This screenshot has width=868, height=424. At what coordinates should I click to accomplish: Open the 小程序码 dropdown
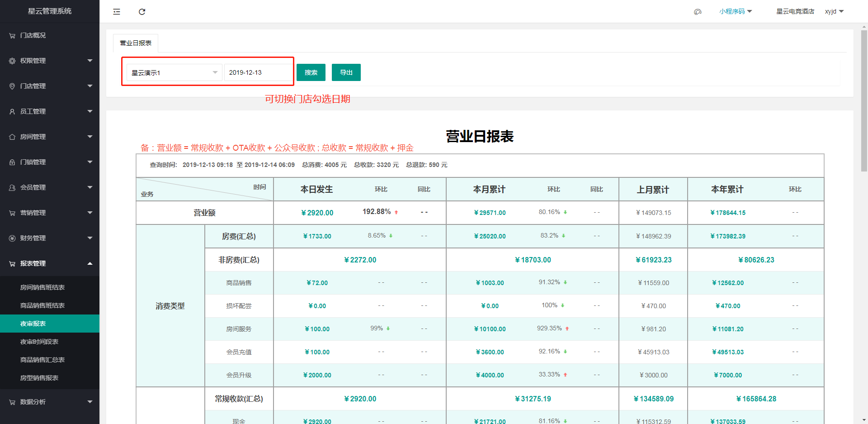pyautogui.click(x=736, y=12)
